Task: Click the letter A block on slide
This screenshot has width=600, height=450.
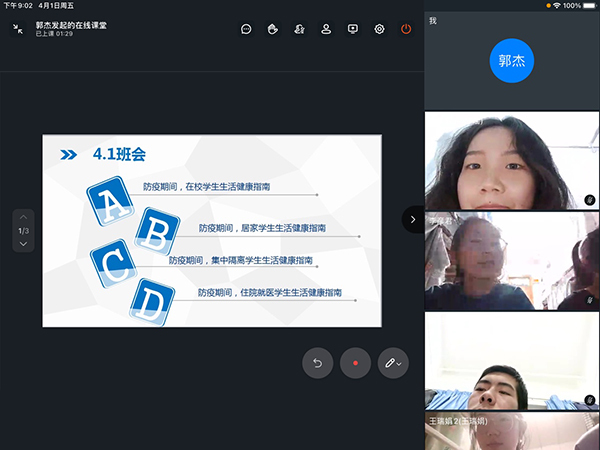Action: point(110,201)
